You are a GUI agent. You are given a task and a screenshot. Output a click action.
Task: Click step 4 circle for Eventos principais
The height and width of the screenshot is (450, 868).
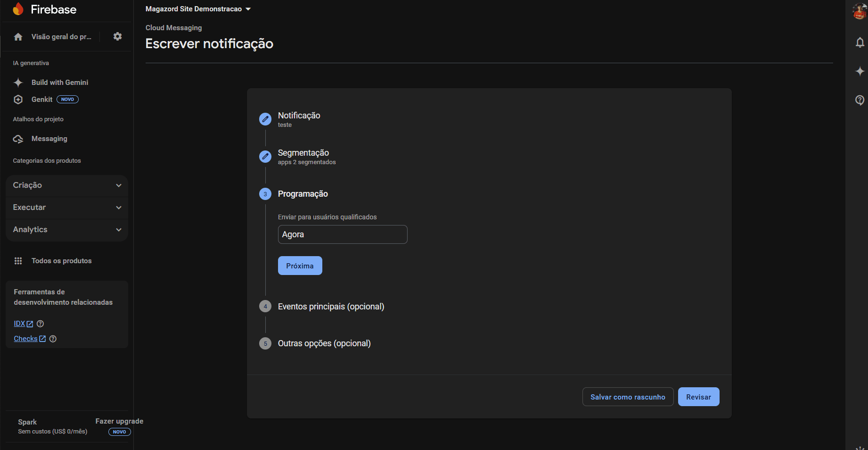265,306
